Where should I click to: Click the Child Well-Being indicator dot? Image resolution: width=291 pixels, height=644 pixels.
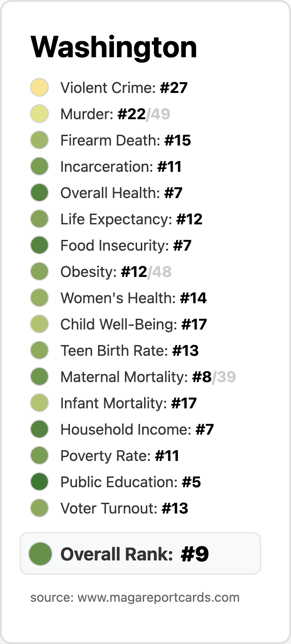point(39,324)
